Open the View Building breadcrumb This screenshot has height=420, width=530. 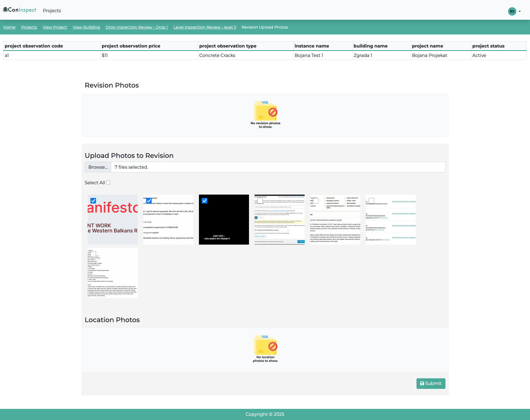[x=86, y=27]
